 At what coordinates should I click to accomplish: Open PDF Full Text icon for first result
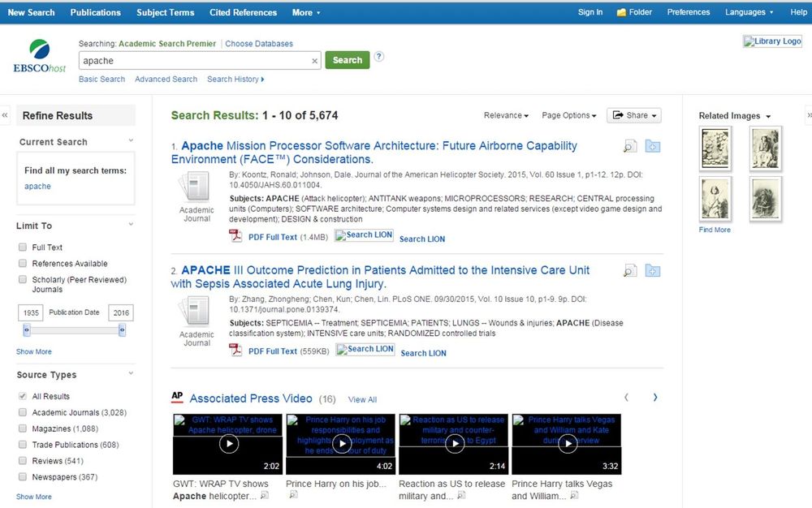coord(235,236)
